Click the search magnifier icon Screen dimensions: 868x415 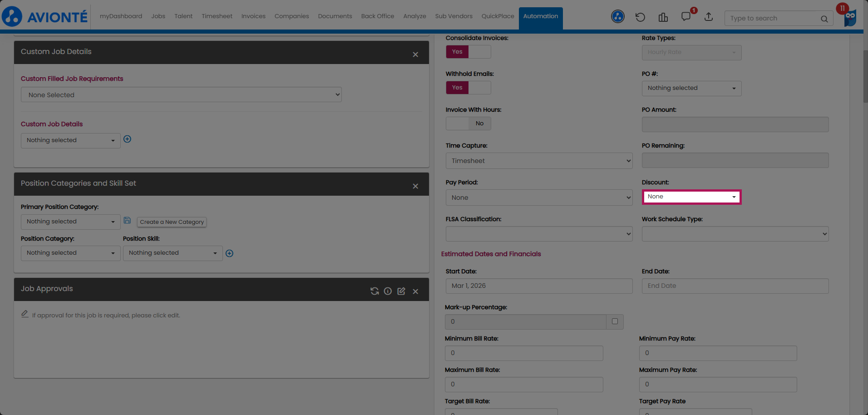point(824,19)
